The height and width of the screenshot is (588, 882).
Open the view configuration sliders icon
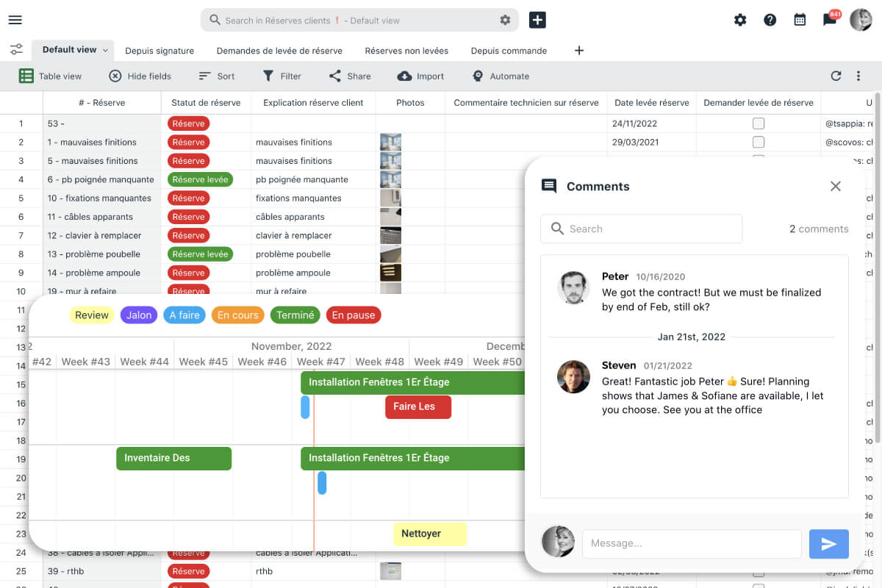(15, 49)
